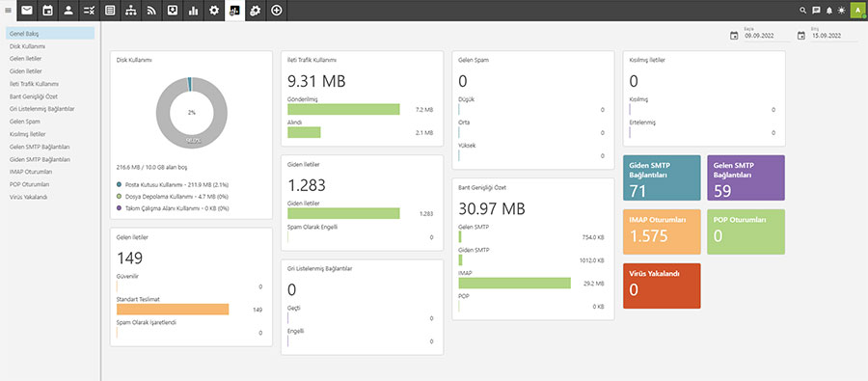
Task: Click the Gelen SMTP Bağlantıları purple tile
Action: (x=746, y=177)
